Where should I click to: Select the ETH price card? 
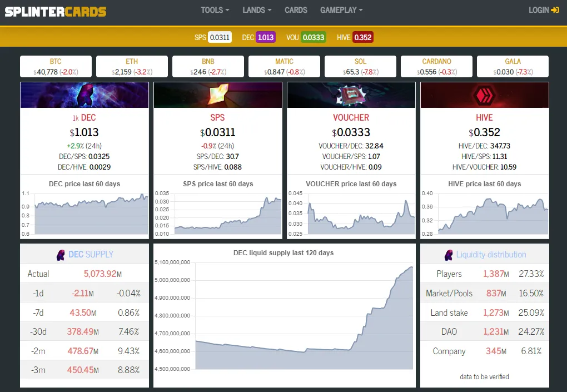[132, 67]
